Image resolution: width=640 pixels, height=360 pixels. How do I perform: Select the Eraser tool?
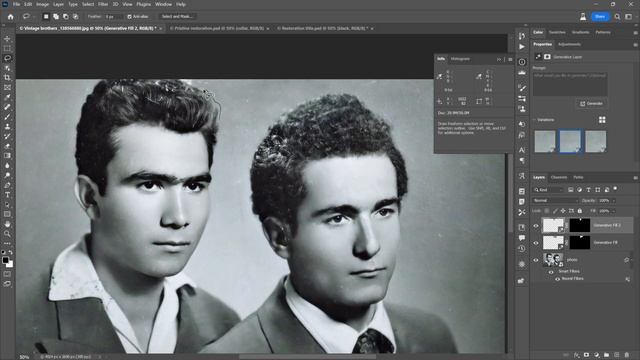pyautogui.click(x=7, y=146)
